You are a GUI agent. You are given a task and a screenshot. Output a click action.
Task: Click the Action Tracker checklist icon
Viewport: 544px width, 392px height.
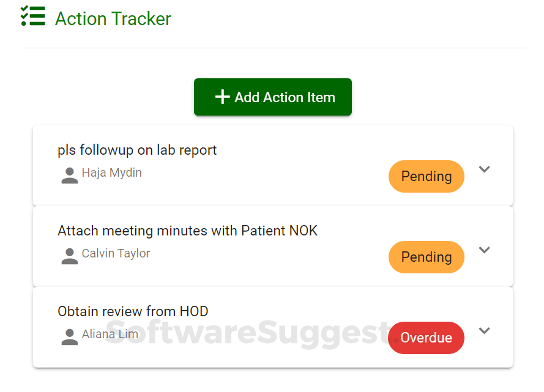(x=33, y=16)
